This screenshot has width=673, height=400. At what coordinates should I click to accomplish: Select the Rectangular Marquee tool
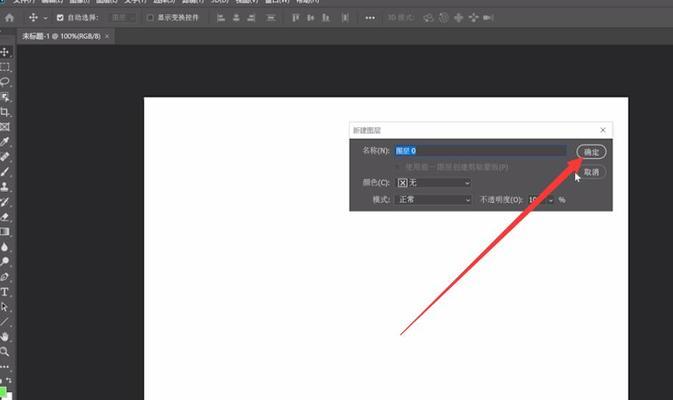pyautogui.click(x=5, y=67)
